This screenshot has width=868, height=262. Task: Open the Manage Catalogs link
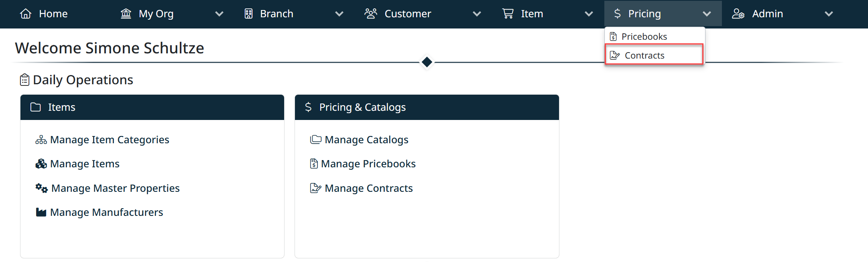click(366, 140)
